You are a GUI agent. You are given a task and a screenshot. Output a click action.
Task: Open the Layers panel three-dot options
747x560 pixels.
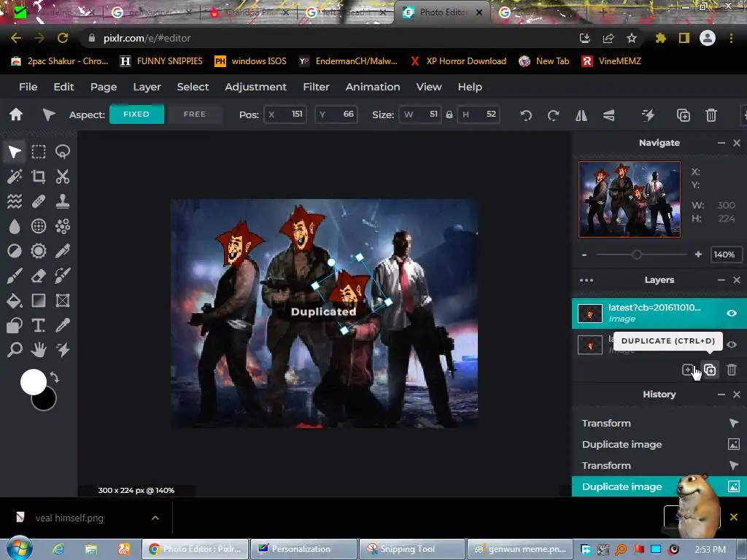pyautogui.click(x=587, y=280)
